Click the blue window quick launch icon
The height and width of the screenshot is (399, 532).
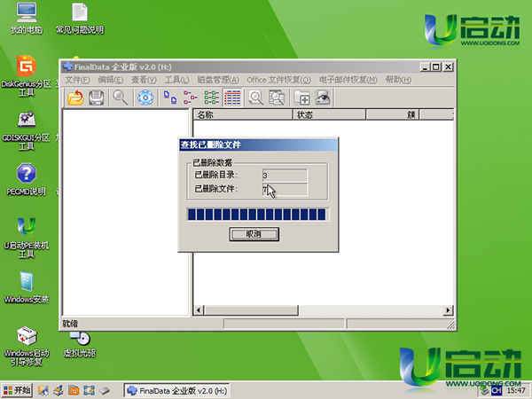tap(89, 390)
